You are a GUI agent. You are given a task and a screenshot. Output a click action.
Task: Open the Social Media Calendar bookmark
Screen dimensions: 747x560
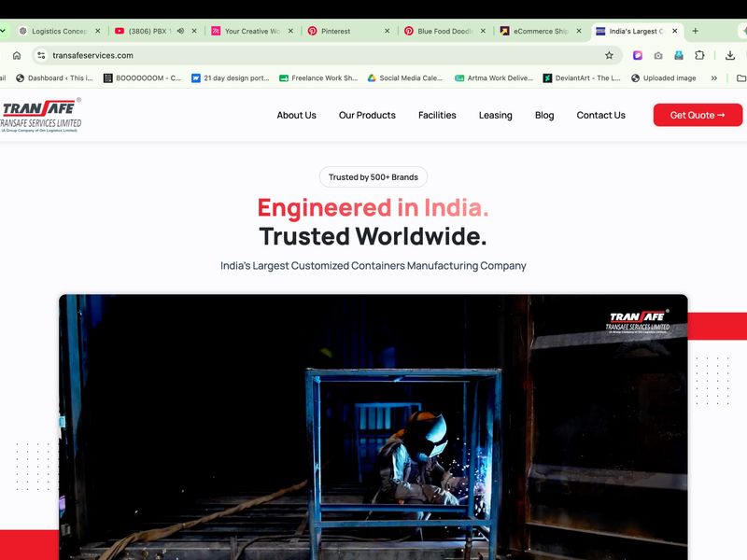405,78
